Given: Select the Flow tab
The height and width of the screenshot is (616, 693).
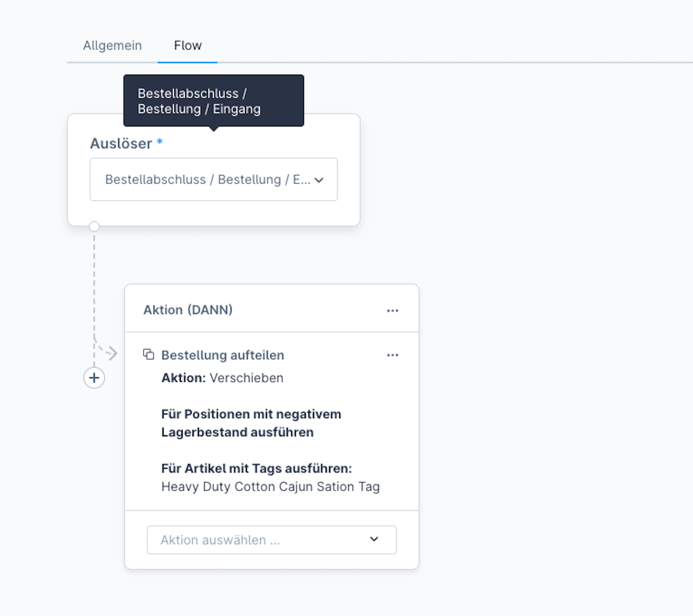Looking at the screenshot, I should (187, 45).
